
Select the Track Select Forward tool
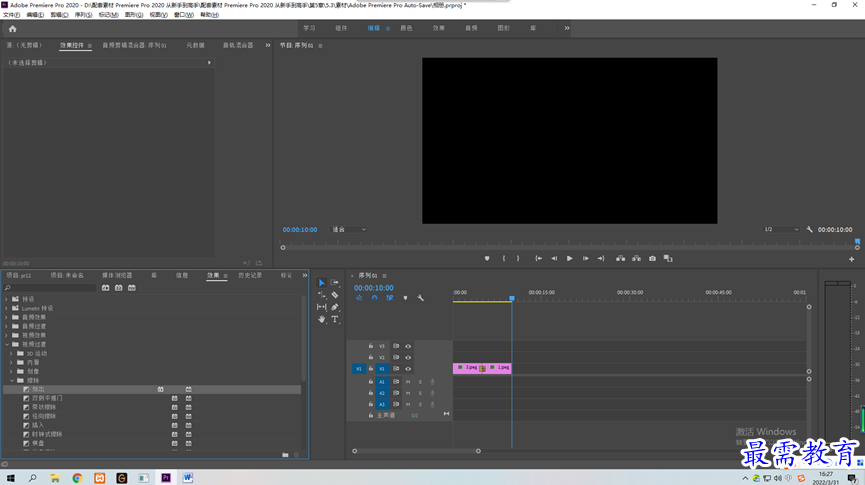[334, 283]
